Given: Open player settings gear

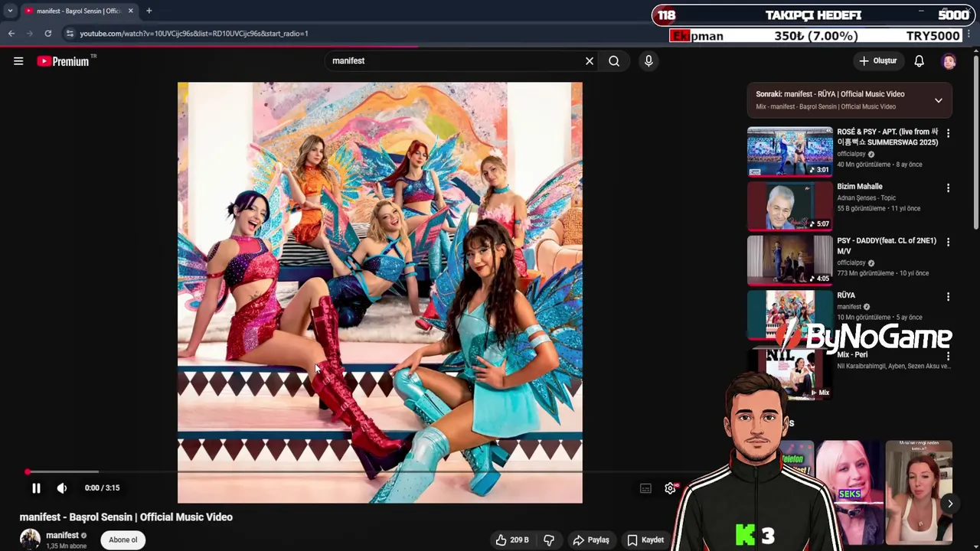Looking at the screenshot, I should (x=670, y=488).
